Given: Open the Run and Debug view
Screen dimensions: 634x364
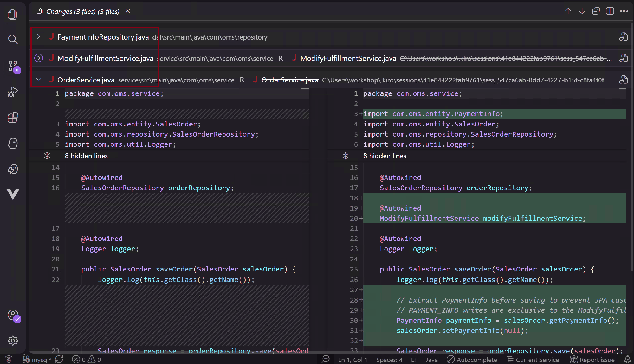Looking at the screenshot, I should pyautogui.click(x=12, y=92).
